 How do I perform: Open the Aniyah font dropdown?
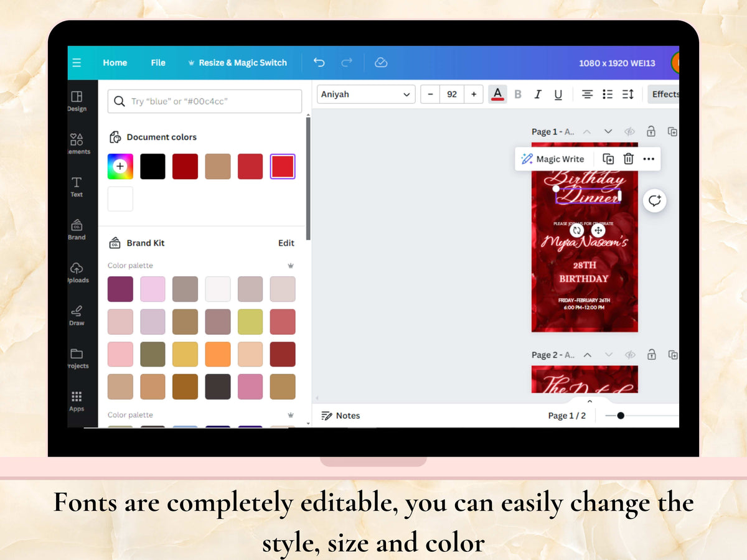click(x=366, y=95)
